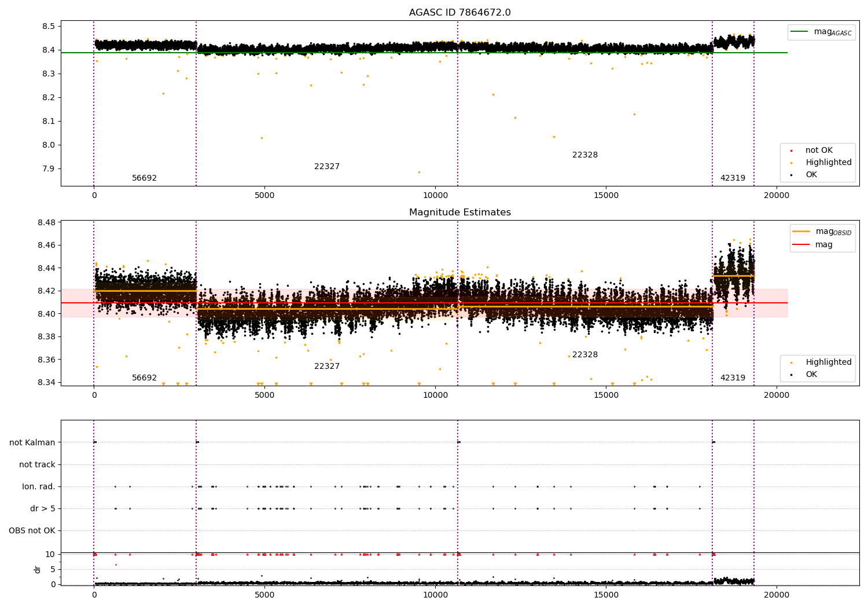Click the 'Ion. rad.' axis label

tap(39, 487)
